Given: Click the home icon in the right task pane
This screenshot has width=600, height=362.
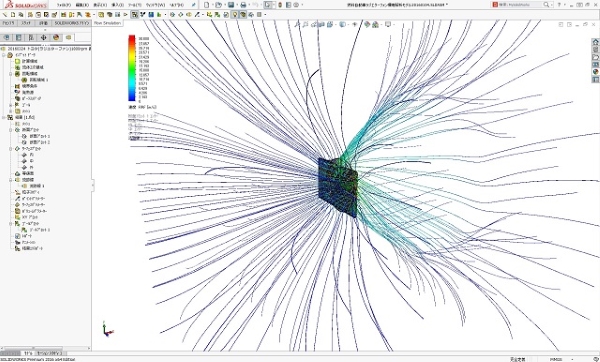Looking at the screenshot, I should [595, 42].
